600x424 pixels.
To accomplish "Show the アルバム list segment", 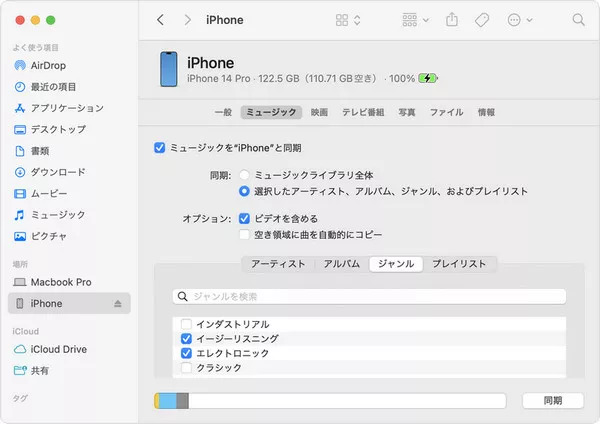I will pos(342,264).
